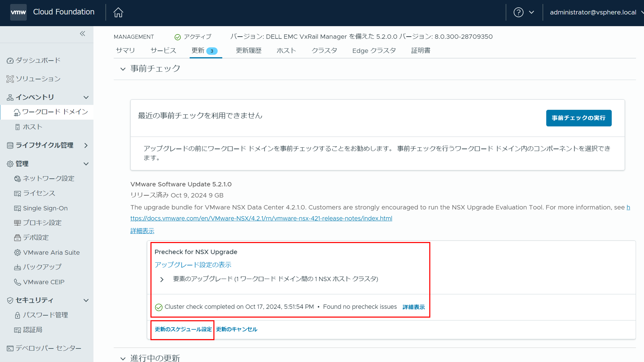
Task: Click the 認証局 certificate icon
Action: (x=17, y=330)
